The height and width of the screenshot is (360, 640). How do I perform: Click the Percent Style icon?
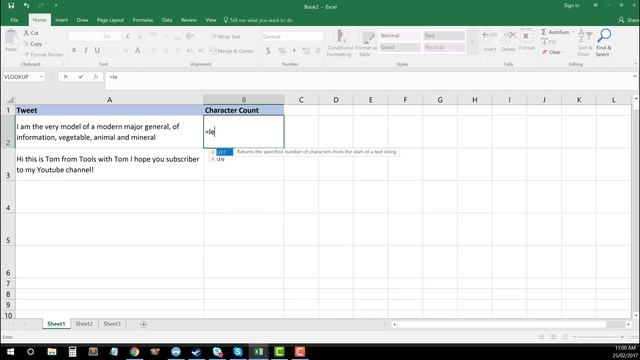(x=282, y=51)
